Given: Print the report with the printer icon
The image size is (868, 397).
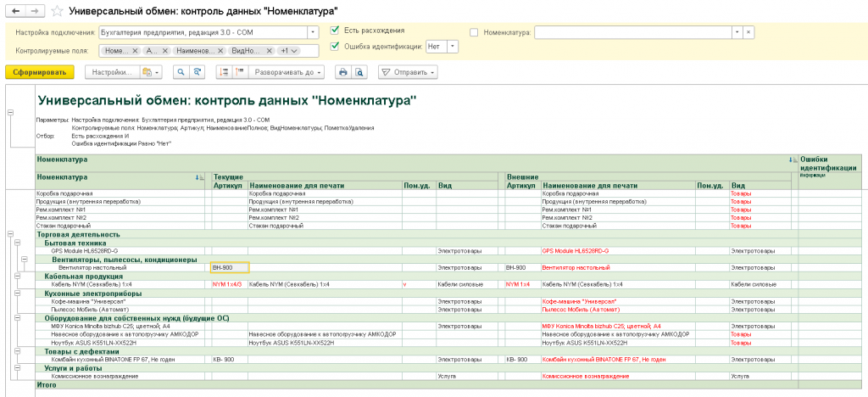Looking at the screenshot, I should click(x=343, y=72).
